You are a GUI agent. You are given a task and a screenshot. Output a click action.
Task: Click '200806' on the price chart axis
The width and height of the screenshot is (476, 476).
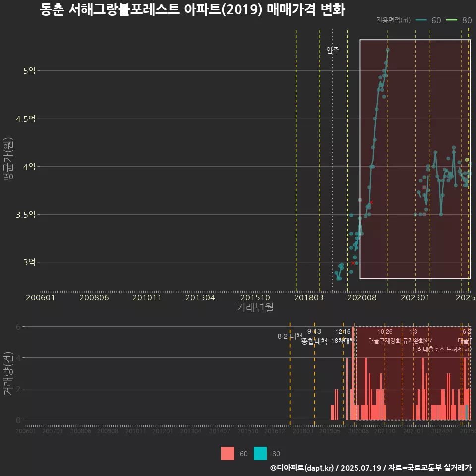(94, 297)
